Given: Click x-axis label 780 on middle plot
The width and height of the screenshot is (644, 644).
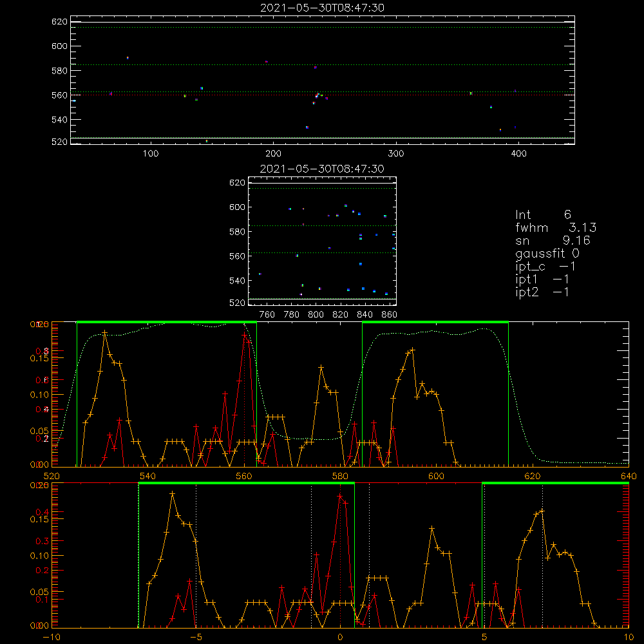Looking at the screenshot, I should pyautogui.click(x=292, y=315).
